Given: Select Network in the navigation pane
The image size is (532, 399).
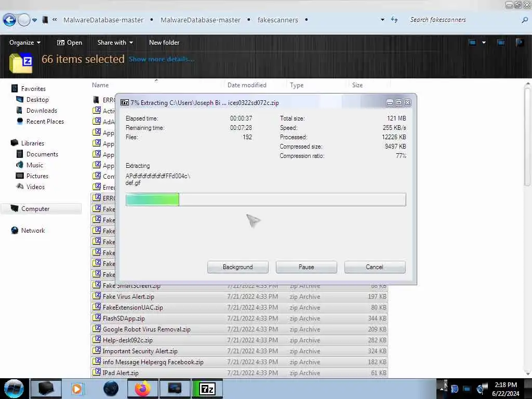Looking at the screenshot, I should pos(33,230).
